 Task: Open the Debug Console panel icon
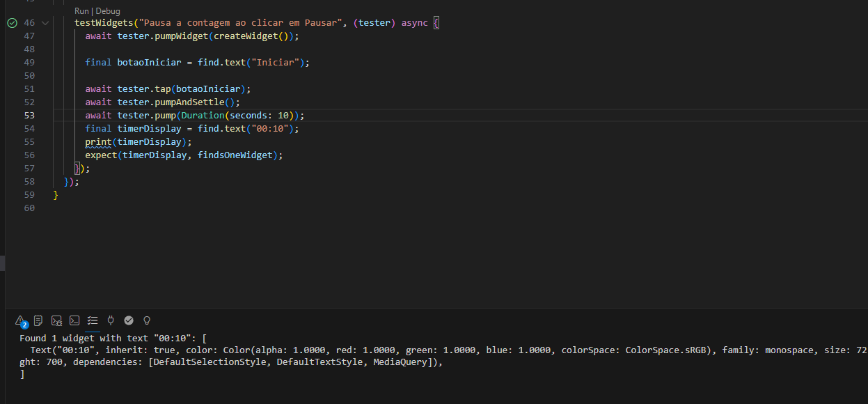pyautogui.click(x=56, y=320)
